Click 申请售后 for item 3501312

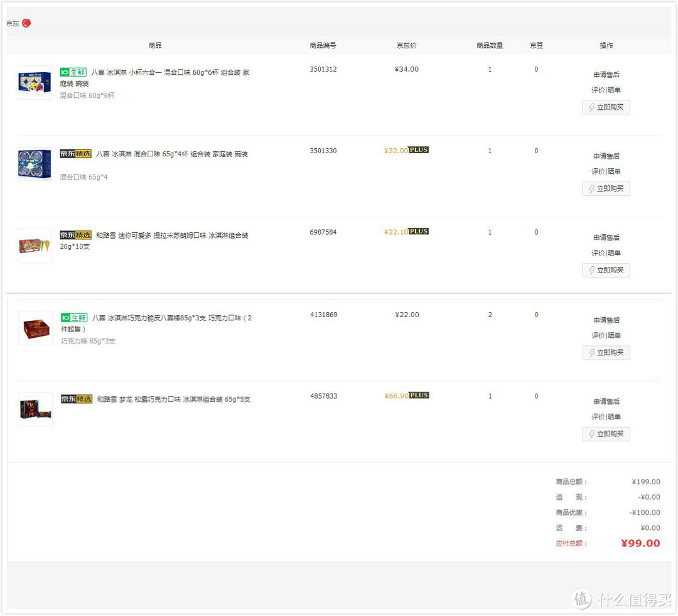(x=606, y=74)
